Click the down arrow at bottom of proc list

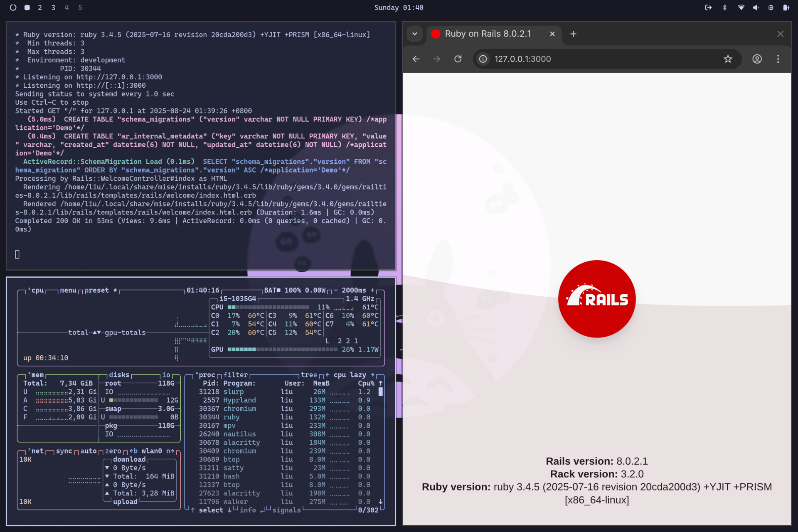point(381,502)
